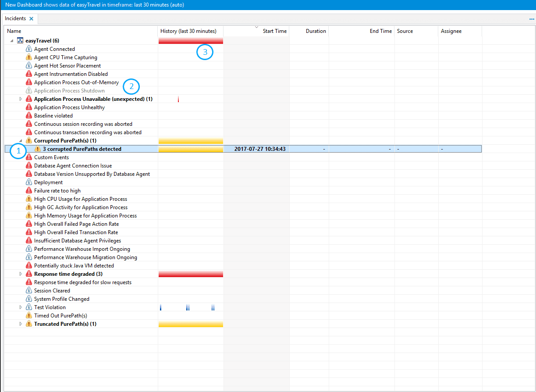Click yellow history bar of Truncated PurePath(s)
Viewport: 536px width, 392px height.
(191, 324)
